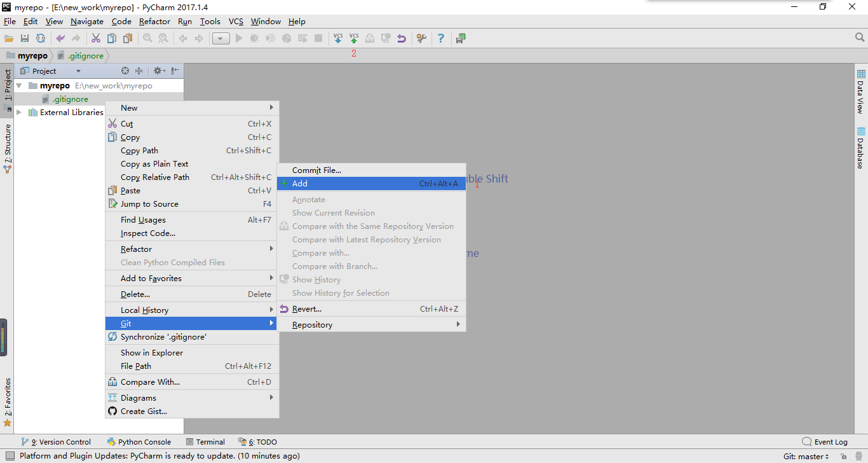Click the Paste clipboard icon in toolbar

(128, 39)
